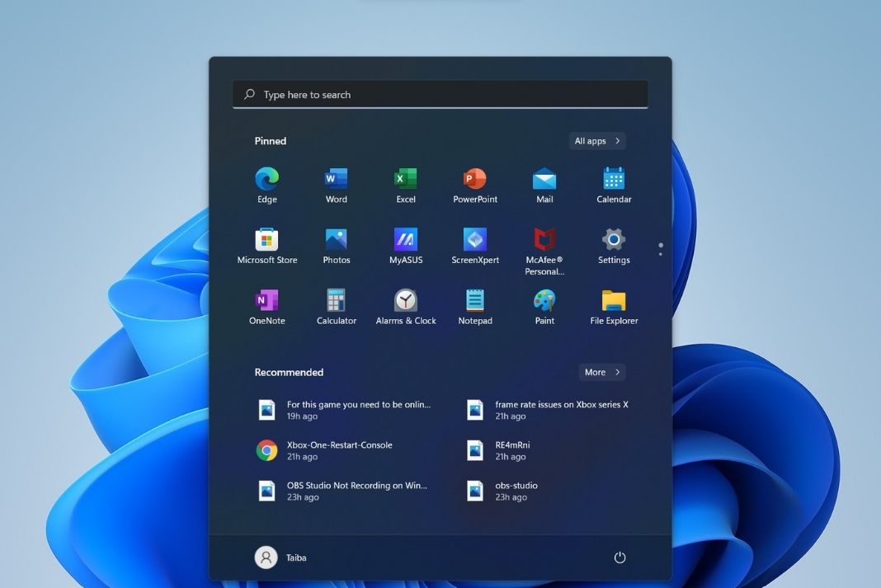The image size is (881, 588).
Task: Launch McAfee Personal Security
Action: tap(544, 245)
